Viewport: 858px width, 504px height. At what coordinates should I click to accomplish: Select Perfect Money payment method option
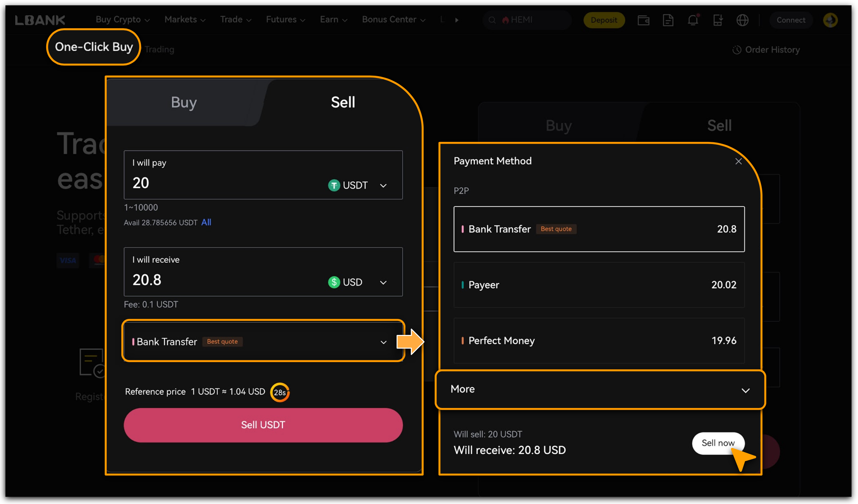pos(599,341)
